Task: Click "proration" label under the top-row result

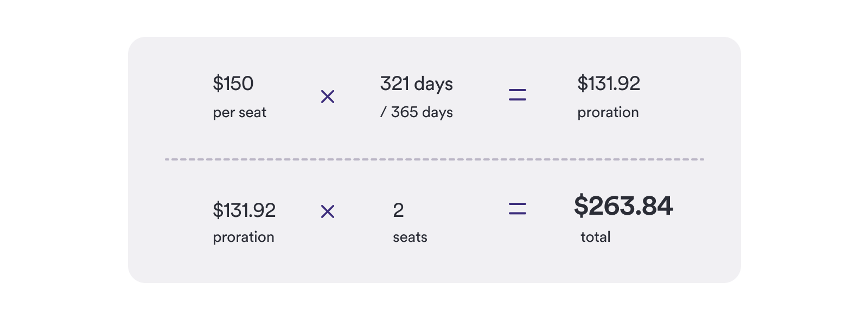Action: point(608,112)
